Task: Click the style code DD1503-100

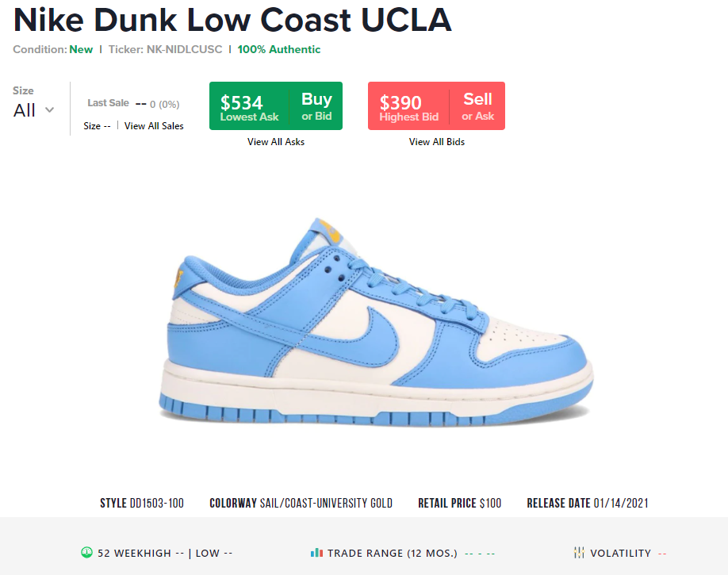Action: coord(156,503)
